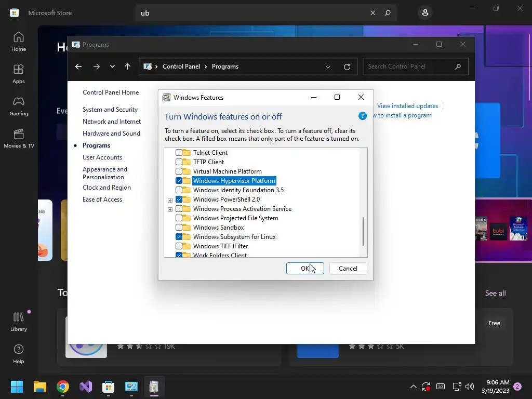Expand Windows PowerShell 2.0 tree node

pyautogui.click(x=170, y=200)
